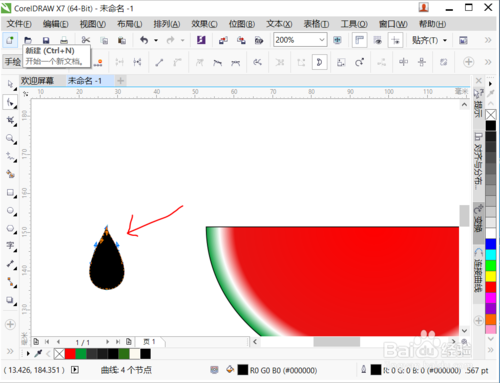This screenshot has width=500, height=383.
Task: Select the Crop tool
Action: click(11, 120)
